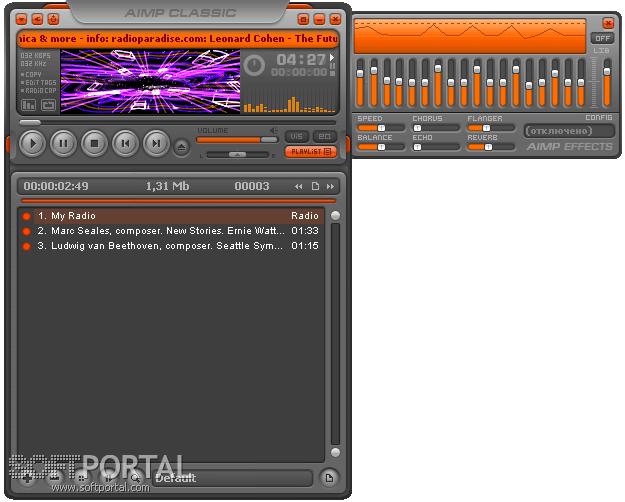
Task: Select the Ludwig van Beethoven track entry
Action: tap(179, 246)
